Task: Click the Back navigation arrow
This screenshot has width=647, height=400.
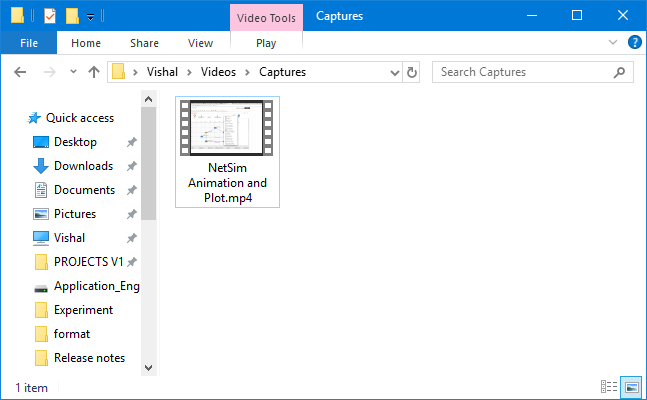Action: (x=20, y=72)
